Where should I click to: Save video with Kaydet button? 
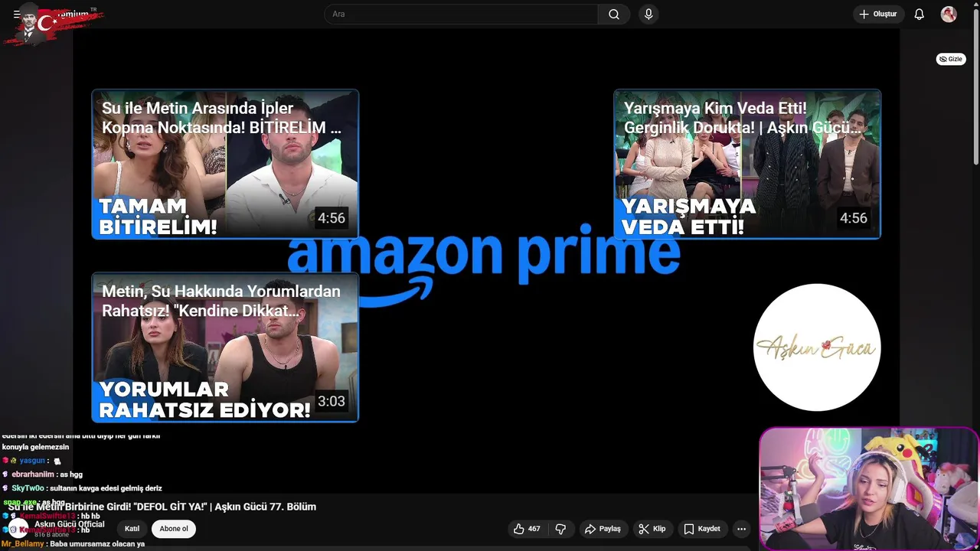coord(702,529)
